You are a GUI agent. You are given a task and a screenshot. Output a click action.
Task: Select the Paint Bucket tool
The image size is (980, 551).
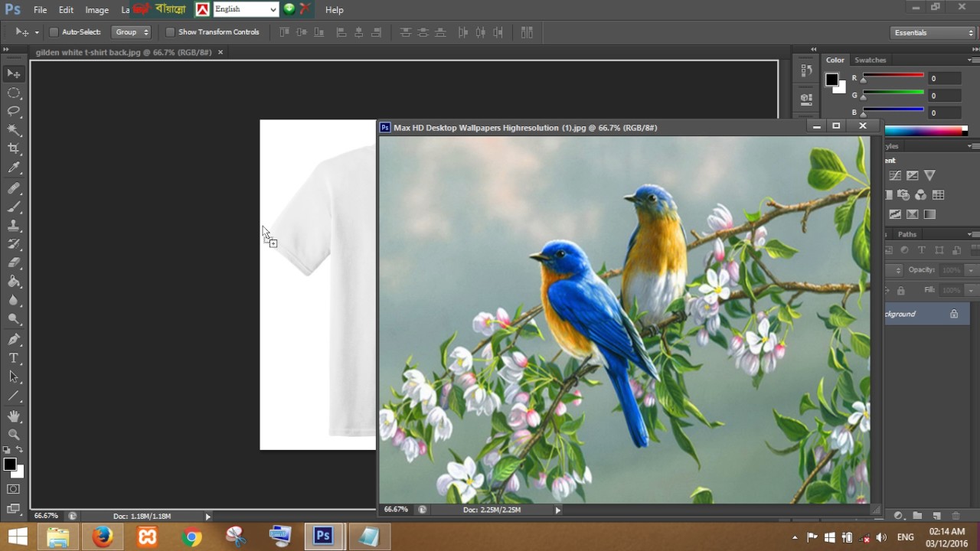coord(14,282)
